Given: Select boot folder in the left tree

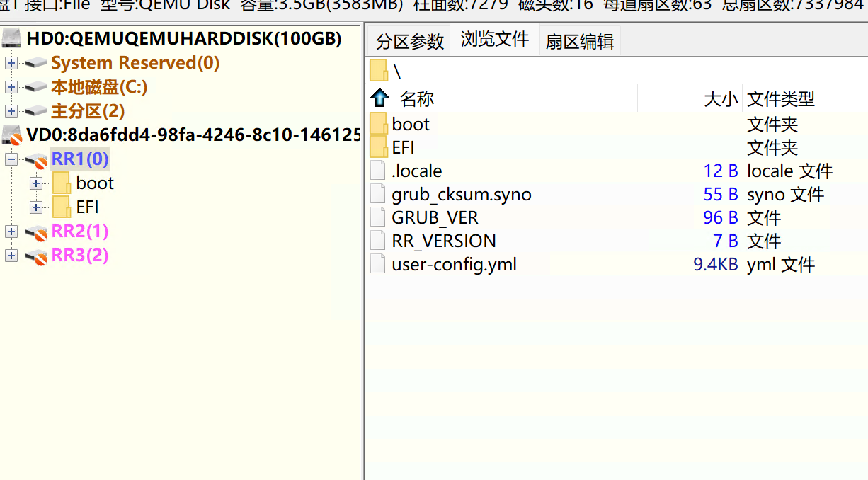Looking at the screenshot, I should (95, 183).
